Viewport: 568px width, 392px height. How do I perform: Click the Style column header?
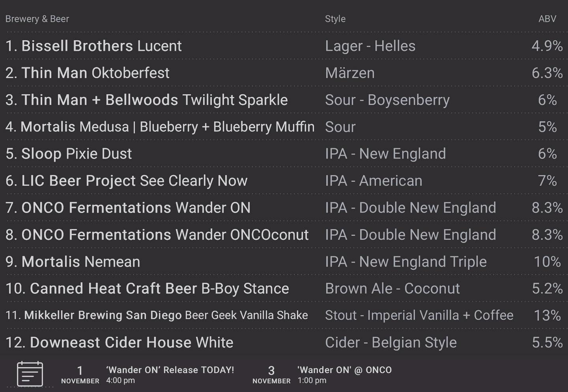(x=335, y=19)
